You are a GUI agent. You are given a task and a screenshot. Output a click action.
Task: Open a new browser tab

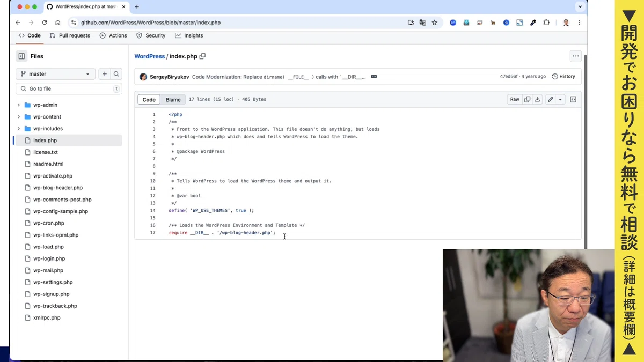tap(136, 6)
